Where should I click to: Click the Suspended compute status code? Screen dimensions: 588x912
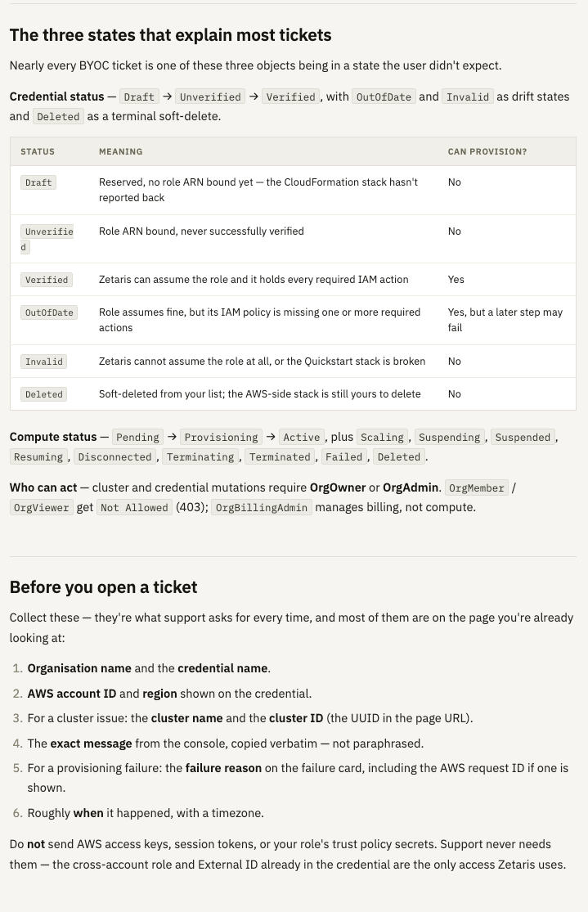coord(523,438)
